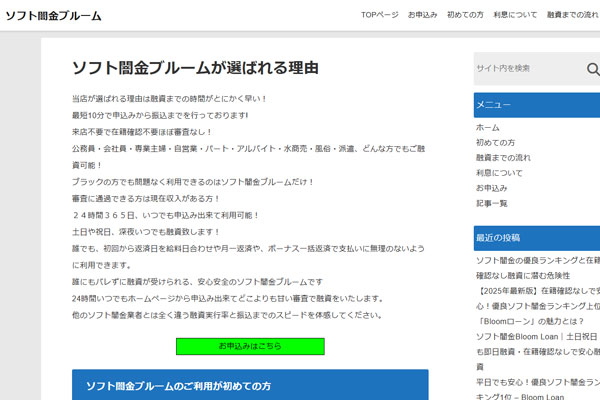Open recent post 【2025年最新版】在籍確認なし
Image resolution: width=600 pixels, height=400 pixels.
[538, 306]
